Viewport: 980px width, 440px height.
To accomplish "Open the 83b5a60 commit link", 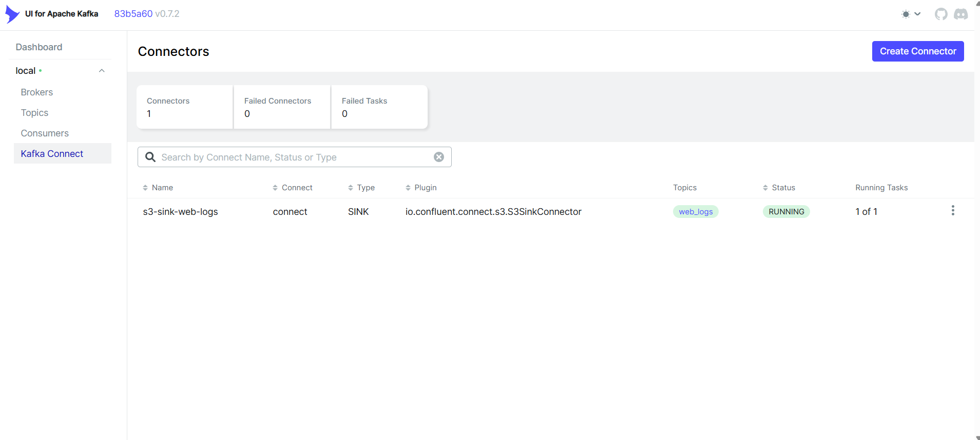I will 133,14.
